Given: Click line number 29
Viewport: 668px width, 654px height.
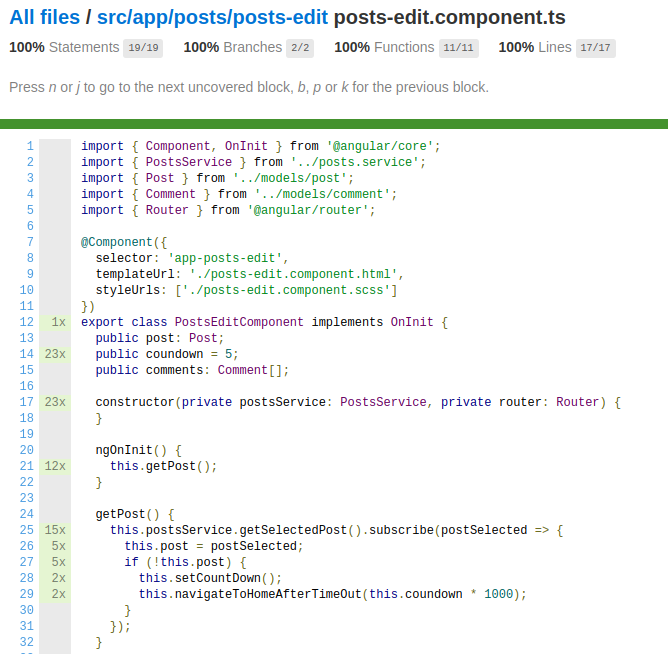Looking at the screenshot, I should click(26, 594).
